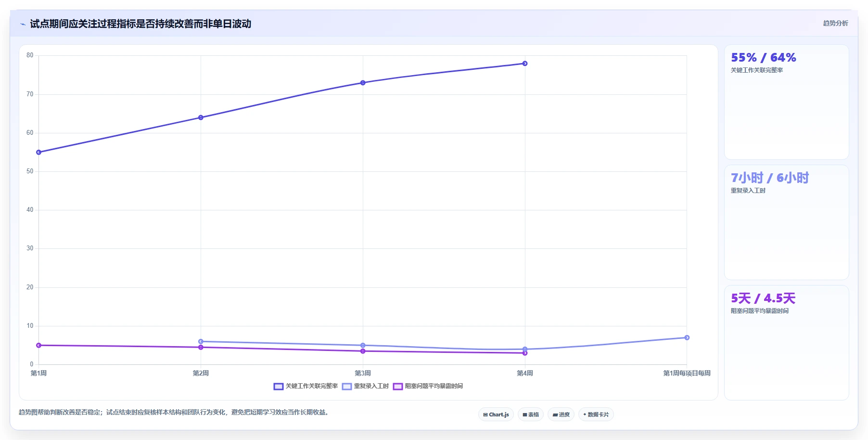The height and width of the screenshot is (440, 868).
Task: Click the last point on the 重复录入工时 line
Action: [687, 337]
